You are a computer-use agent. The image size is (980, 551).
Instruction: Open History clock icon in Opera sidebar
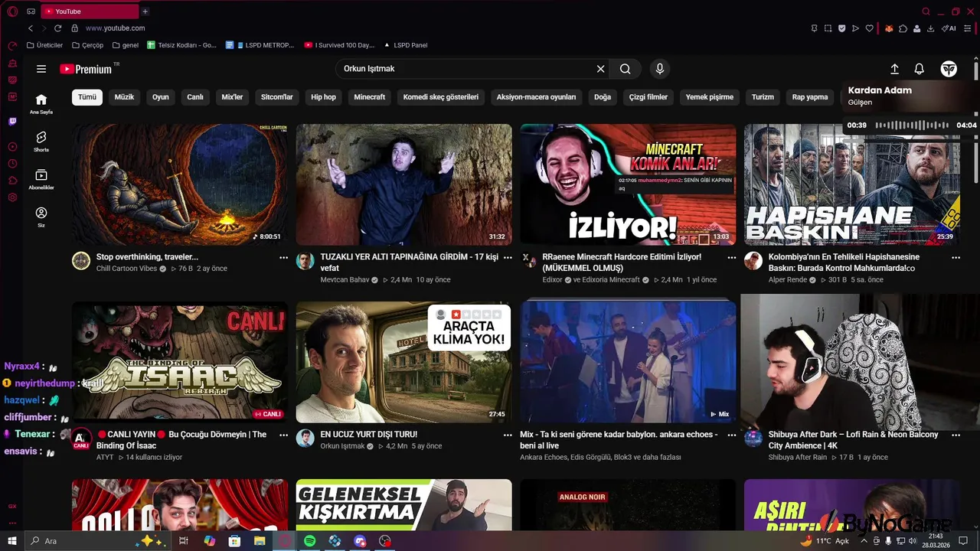coord(12,164)
